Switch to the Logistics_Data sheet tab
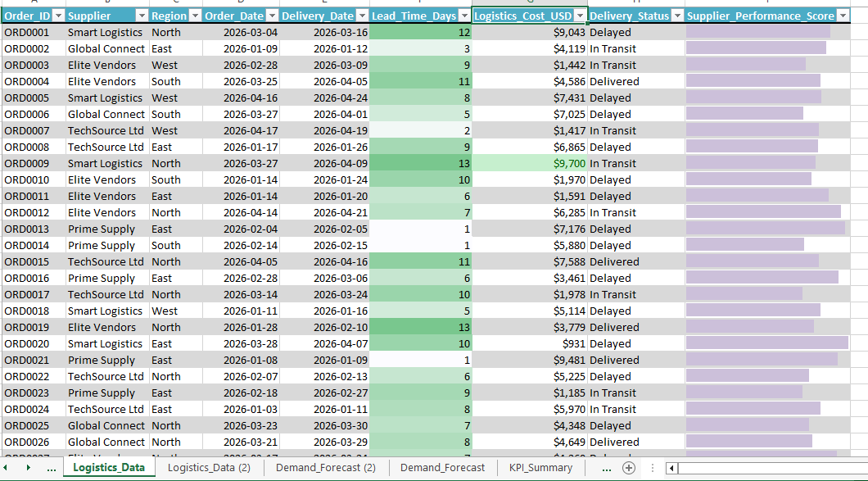868x481 pixels. pos(109,468)
